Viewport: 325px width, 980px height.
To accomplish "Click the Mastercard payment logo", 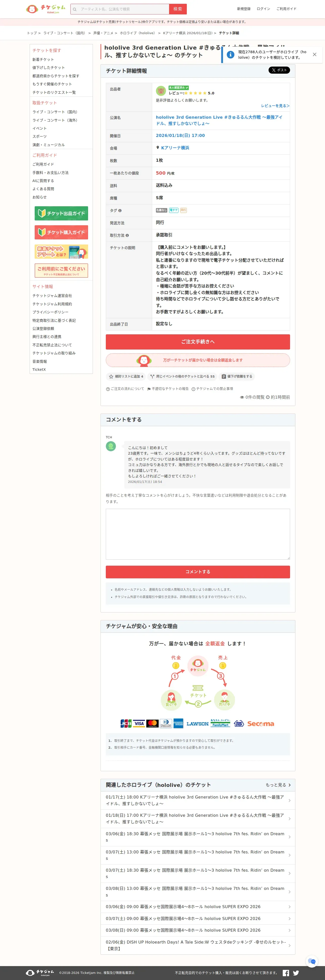I will point(152,724).
